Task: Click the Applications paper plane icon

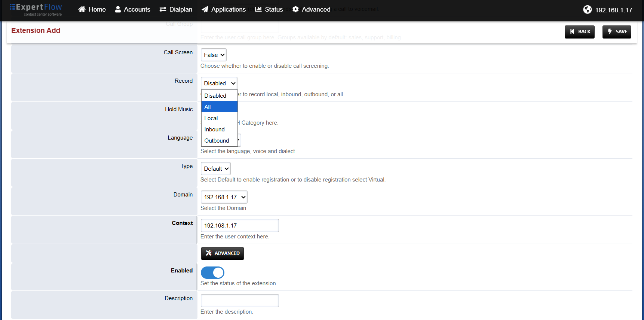Action: click(x=205, y=9)
